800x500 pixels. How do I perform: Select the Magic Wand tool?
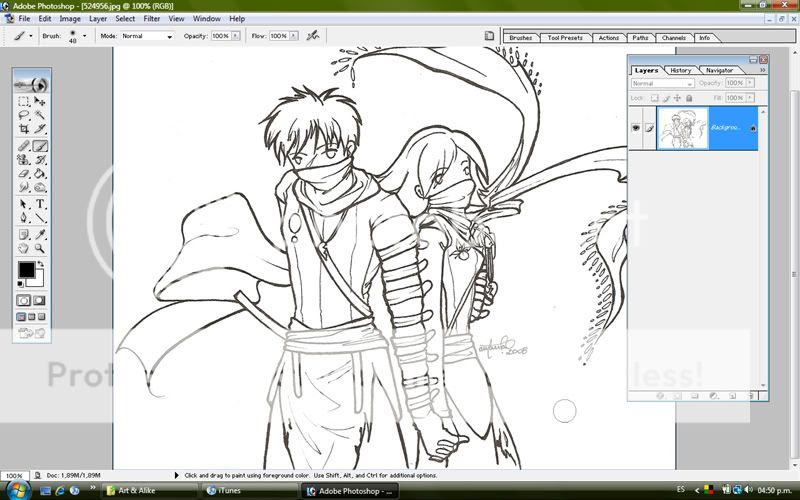click(x=41, y=115)
